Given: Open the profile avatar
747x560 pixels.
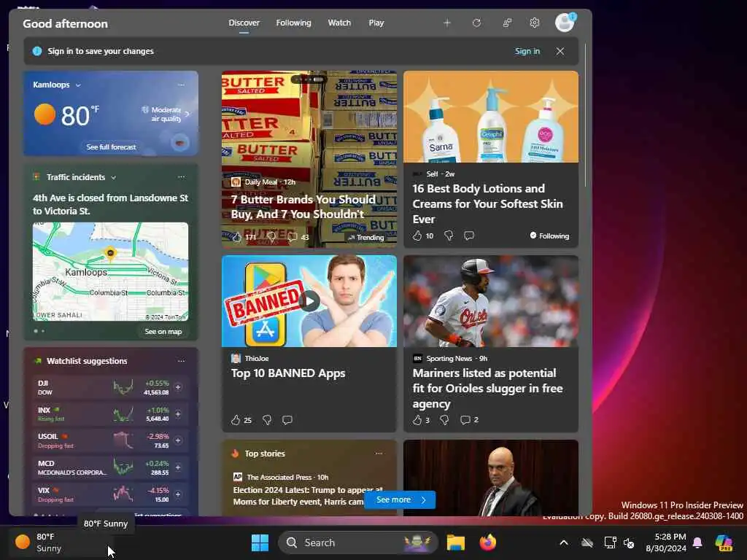Looking at the screenshot, I should click(x=565, y=23).
